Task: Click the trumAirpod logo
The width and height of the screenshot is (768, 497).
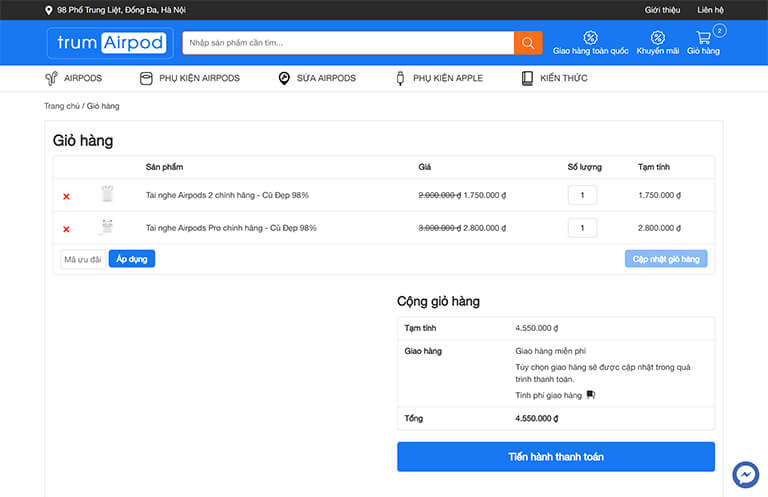Action: click(110, 43)
